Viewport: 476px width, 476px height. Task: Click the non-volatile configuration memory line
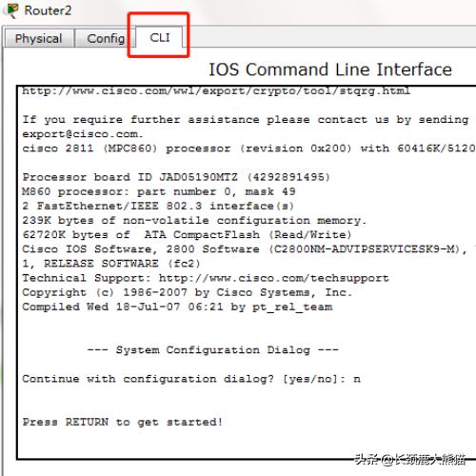pyautogui.click(x=194, y=220)
